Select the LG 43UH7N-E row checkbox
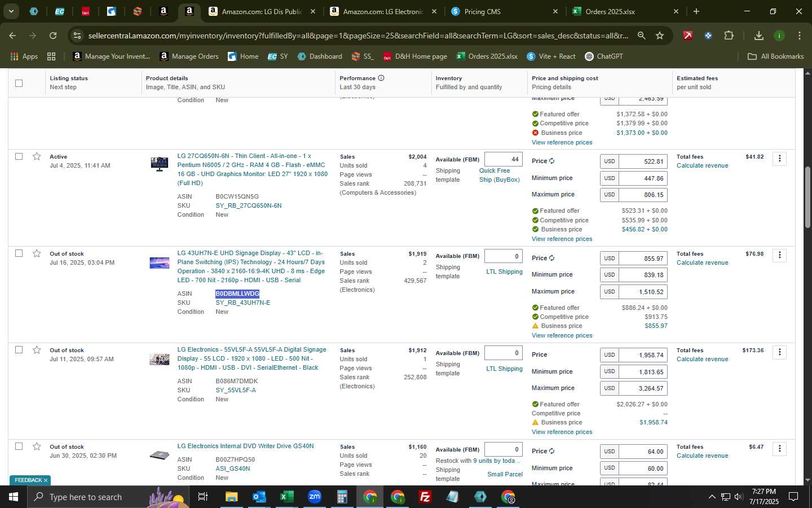This screenshot has height=508, width=812. 19,253
